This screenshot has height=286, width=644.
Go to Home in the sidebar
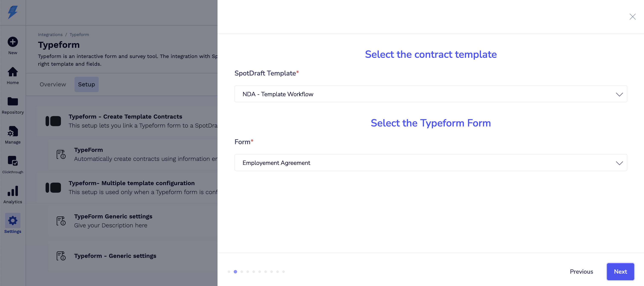(x=13, y=72)
